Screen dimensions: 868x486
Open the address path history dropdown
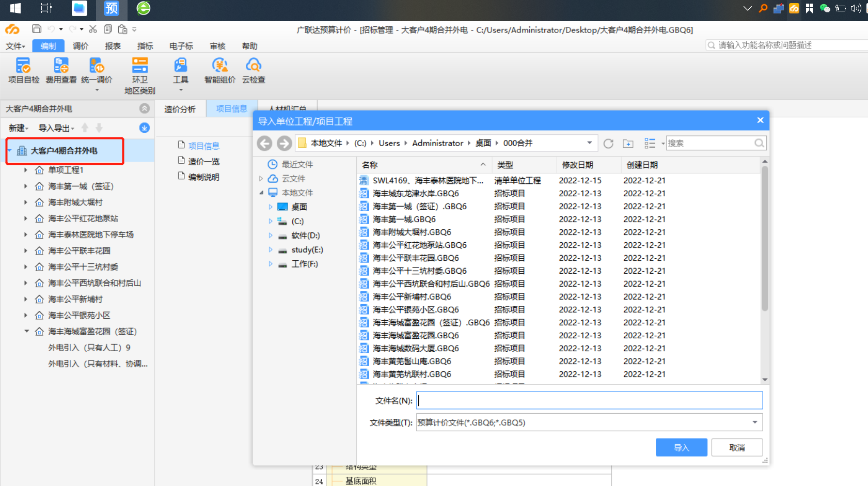pyautogui.click(x=589, y=143)
